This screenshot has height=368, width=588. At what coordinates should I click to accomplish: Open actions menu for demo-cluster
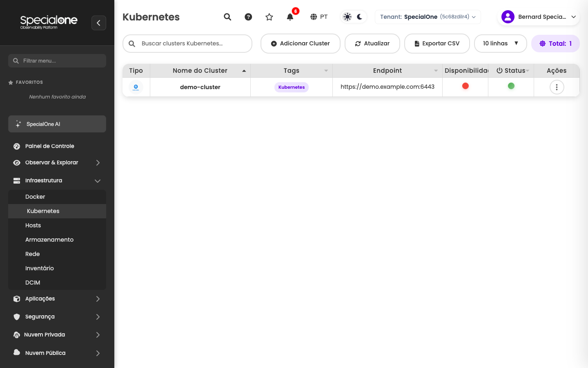coord(557,87)
